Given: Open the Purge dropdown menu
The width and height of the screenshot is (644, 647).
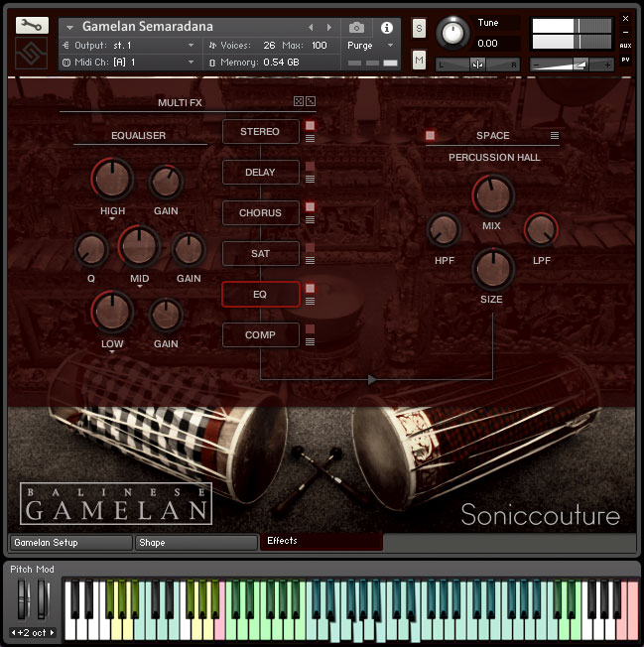Looking at the screenshot, I should pos(390,45).
